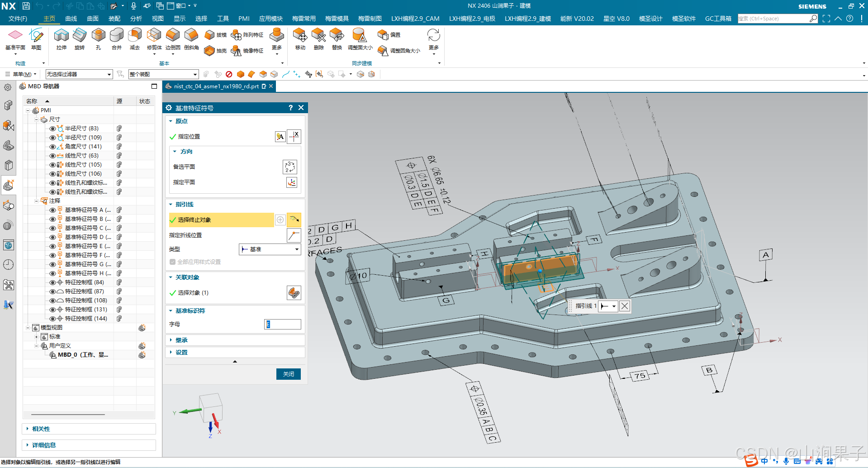Select the 基准平面 datum plane tool

click(15, 39)
